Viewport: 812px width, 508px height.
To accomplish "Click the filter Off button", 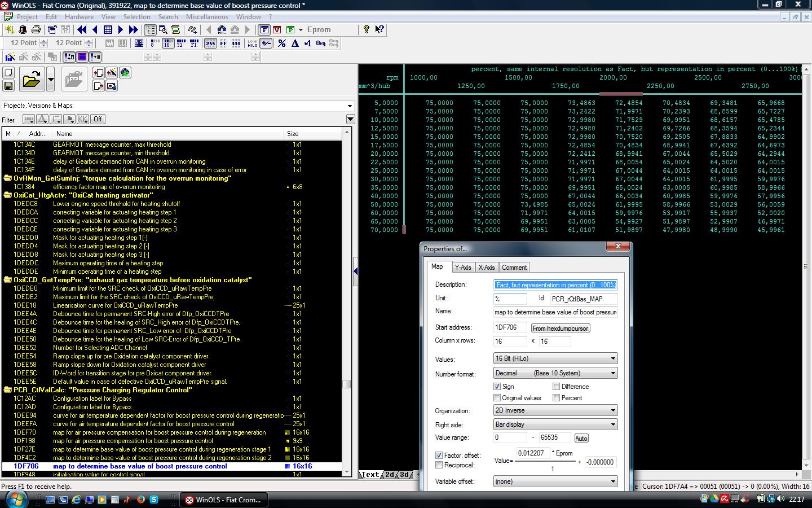I will click(x=98, y=119).
